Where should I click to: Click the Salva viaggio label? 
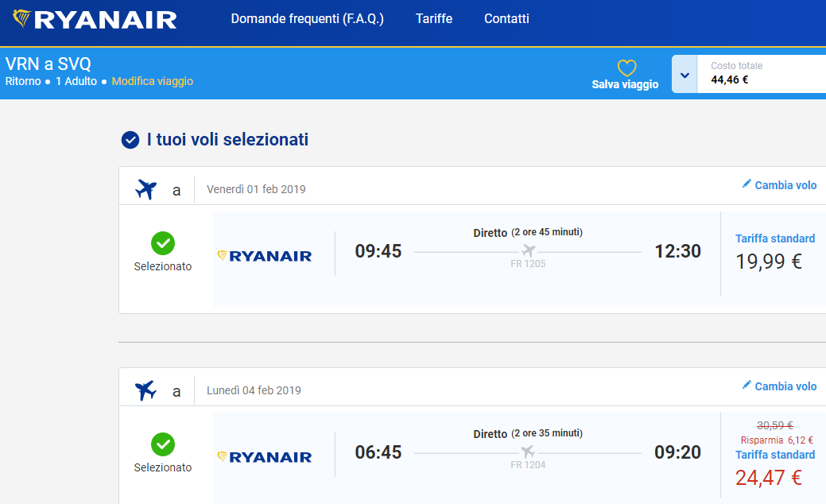(x=626, y=84)
